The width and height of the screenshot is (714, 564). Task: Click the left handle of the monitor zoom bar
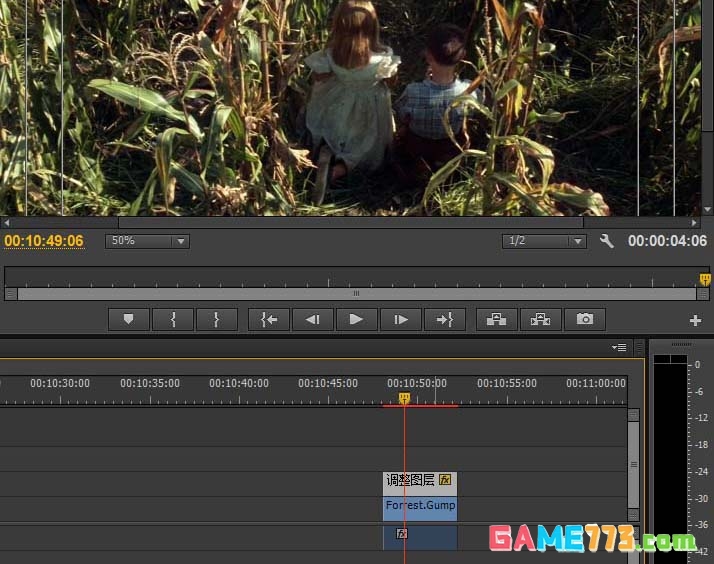(x=11, y=294)
